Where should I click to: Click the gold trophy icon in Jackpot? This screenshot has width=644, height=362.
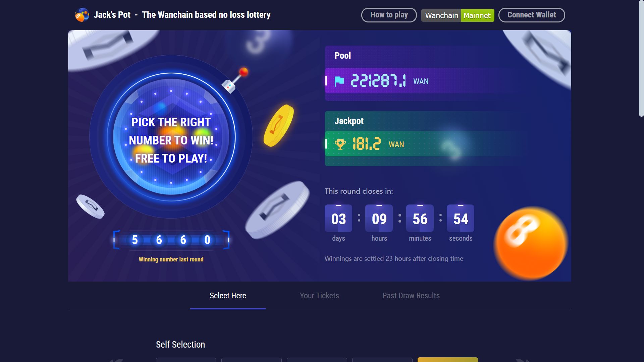pos(340,144)
